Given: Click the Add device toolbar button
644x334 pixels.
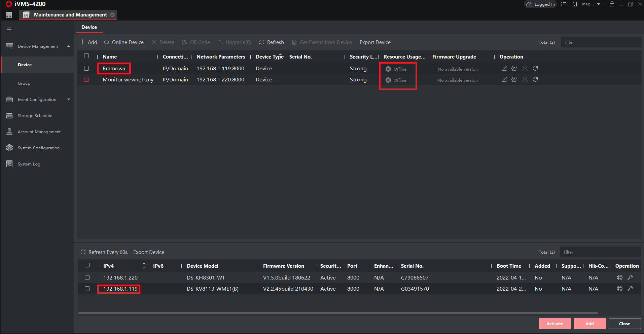Looking at the screenshot, I should pyautogui.click(x=89, y=42).
